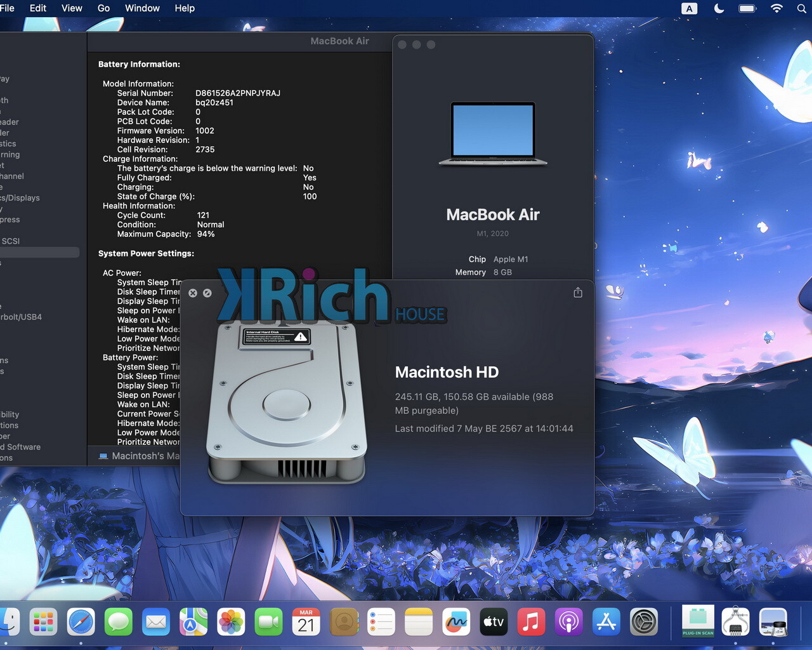Open the Plug-In Scan dock item
The width and height of the screenshot is (812, 650).
[698, 621]
